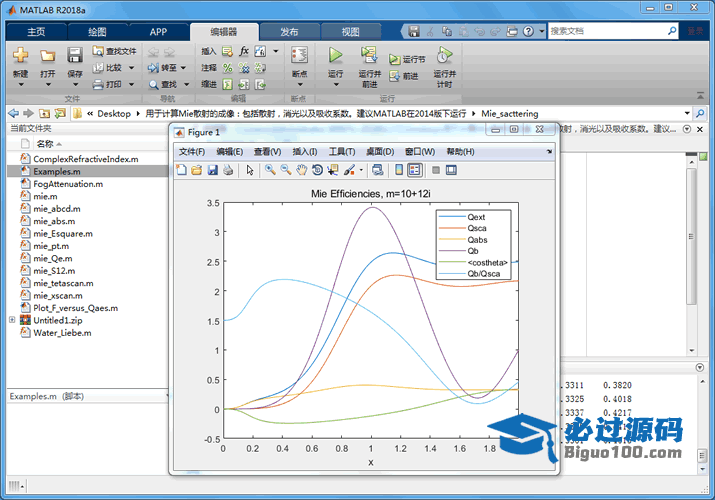The width and height of the screenshot is (715, 500).
Task: Click the Print icon in the ribbon
Action: [98, 84]
